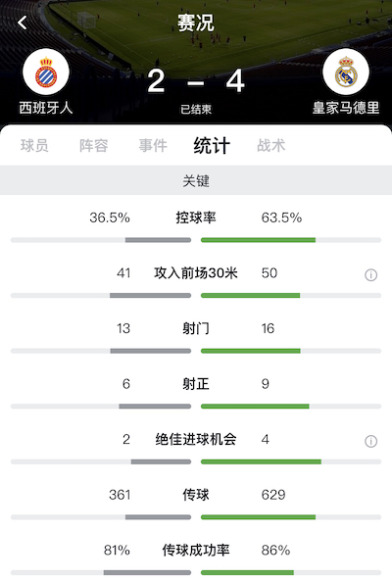Click the 传球成功率 stat label
392x581 pixels.
click(196, 550)
